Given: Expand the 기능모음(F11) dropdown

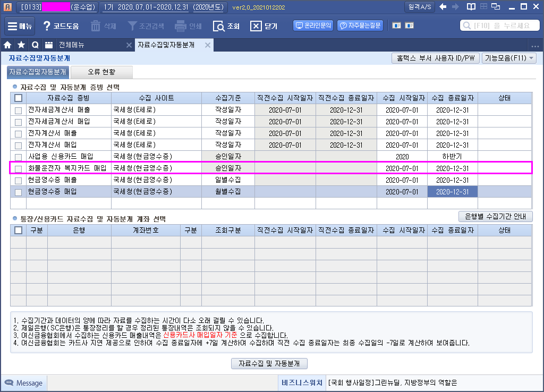Looking at the screenshot, I should (509, 58).
